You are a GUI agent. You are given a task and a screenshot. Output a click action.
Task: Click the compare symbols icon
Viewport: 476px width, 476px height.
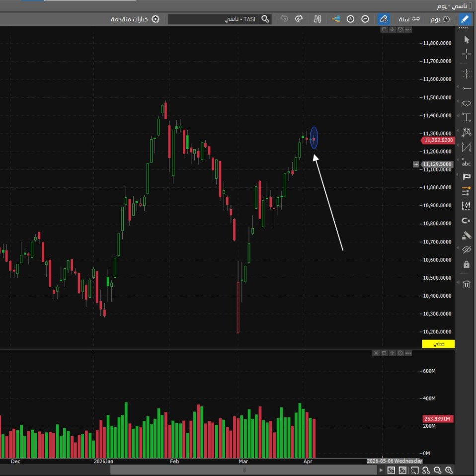click(x=317, y=19)
